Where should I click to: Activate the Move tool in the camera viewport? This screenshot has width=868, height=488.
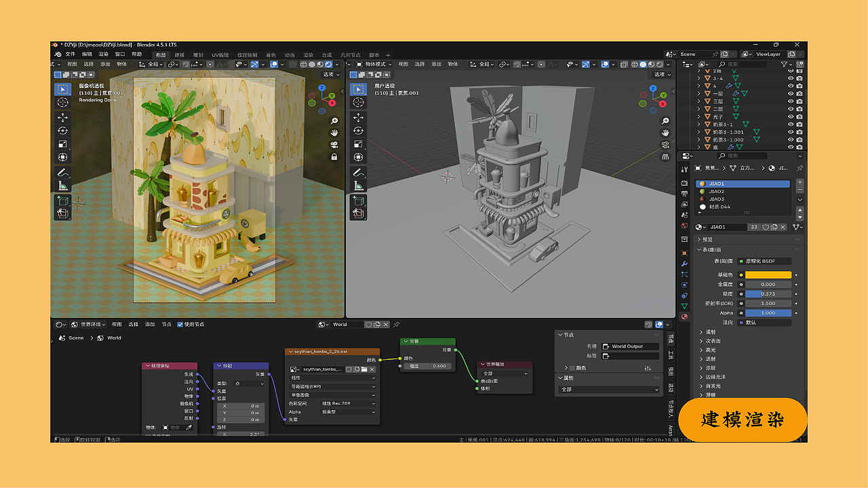62,118
